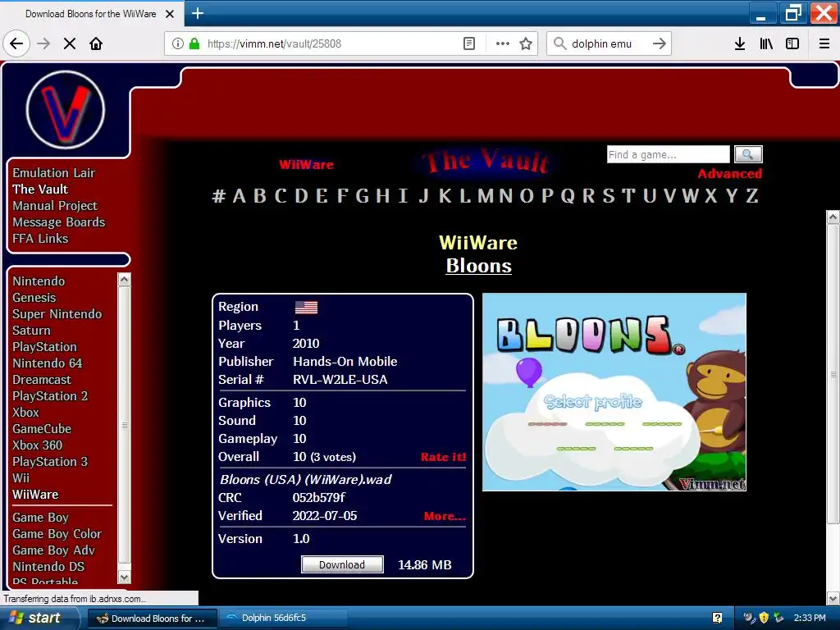Open site information icon in address bar

178,43
